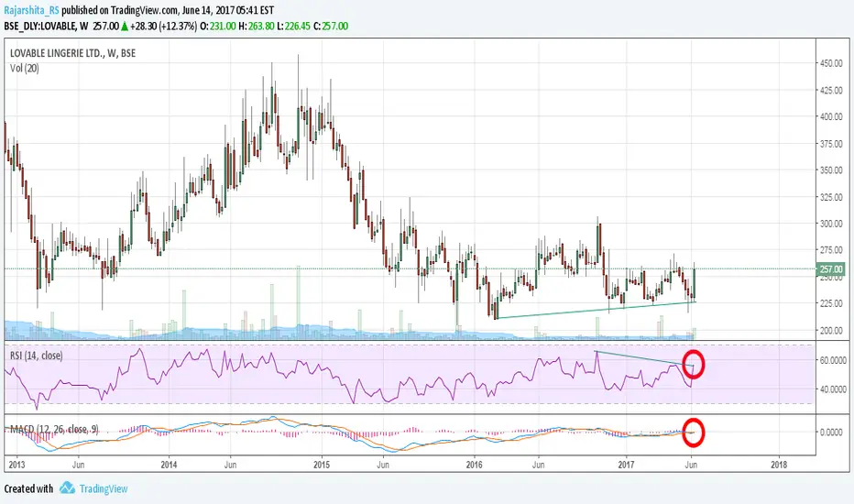Click the Jun label between 2014 and 2015
The height and width of the screenshot is (504, 854).
tap(230, 465)
